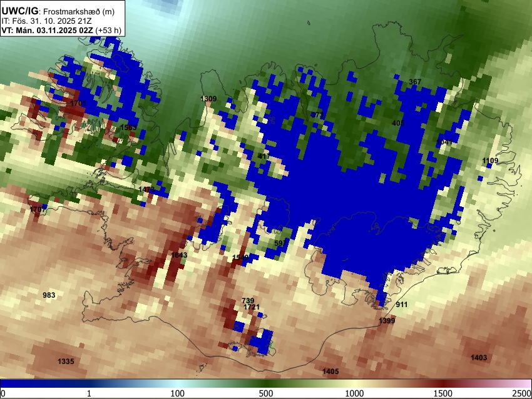This screenshot has width=532, height=399.
Task: Click the 2500 label on the color scale
Action: [522, 393]
